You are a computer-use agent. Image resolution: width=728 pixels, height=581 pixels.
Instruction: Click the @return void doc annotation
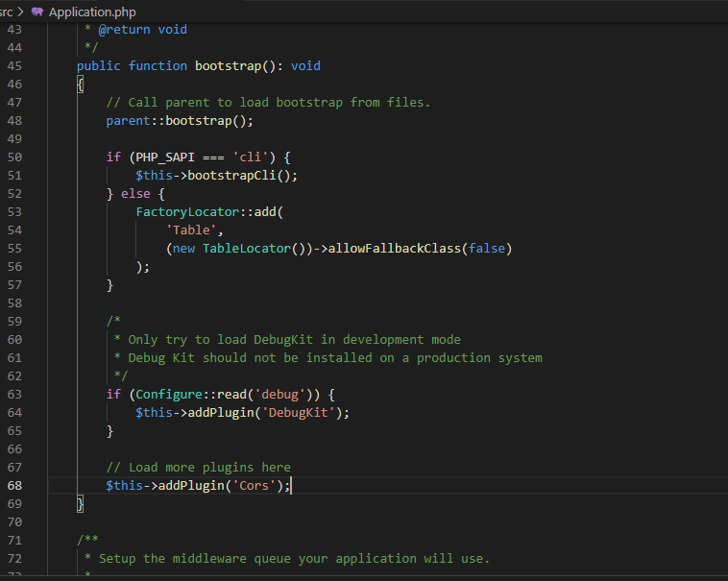click(x=142, y=30)
